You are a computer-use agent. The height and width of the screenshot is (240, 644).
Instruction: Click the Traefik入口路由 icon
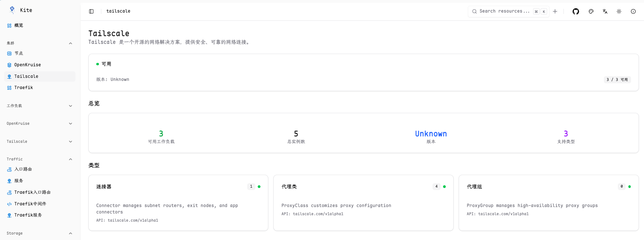9,192
